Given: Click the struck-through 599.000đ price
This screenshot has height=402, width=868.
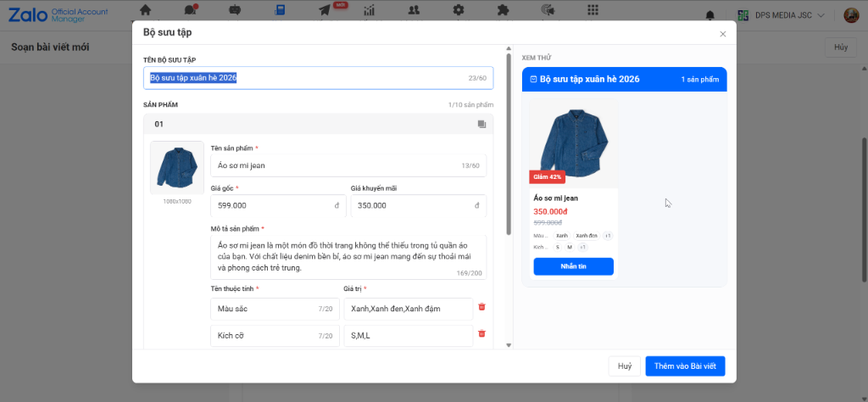Looking at the screenshot, I should point(548,222).
